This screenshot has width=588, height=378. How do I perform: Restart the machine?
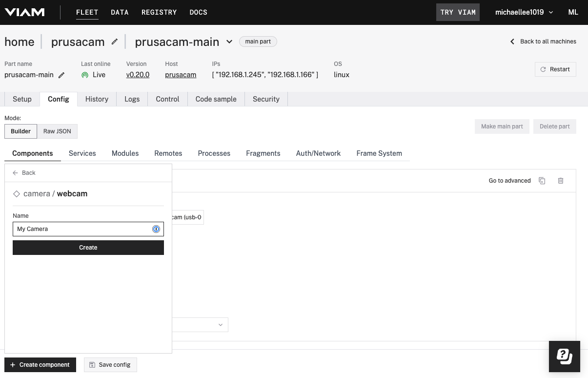pos(555,69)
